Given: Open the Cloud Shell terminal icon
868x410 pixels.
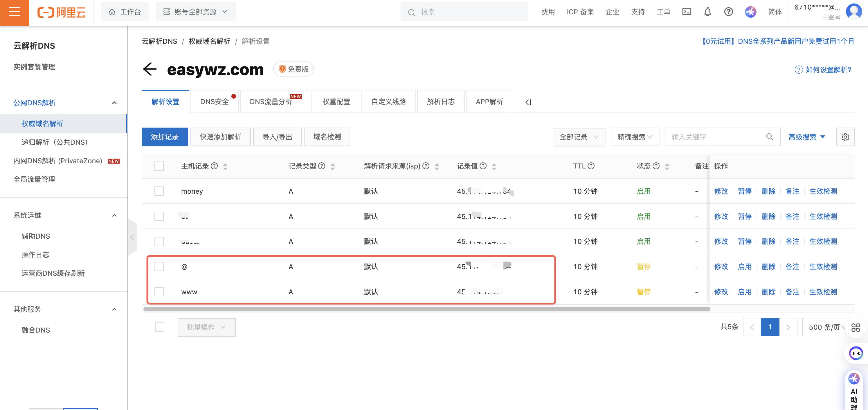Looking at the screenshot, I should point(687,12).
